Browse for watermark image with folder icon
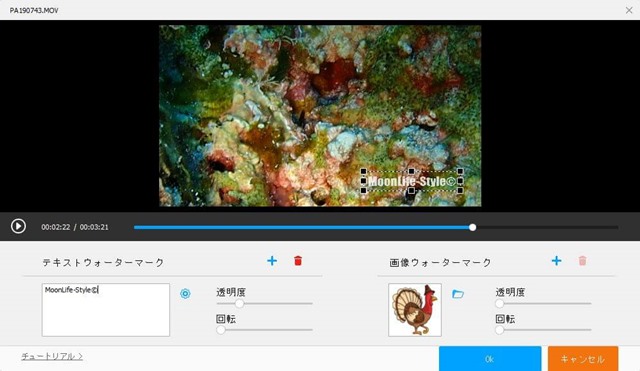 pos(458,293)
